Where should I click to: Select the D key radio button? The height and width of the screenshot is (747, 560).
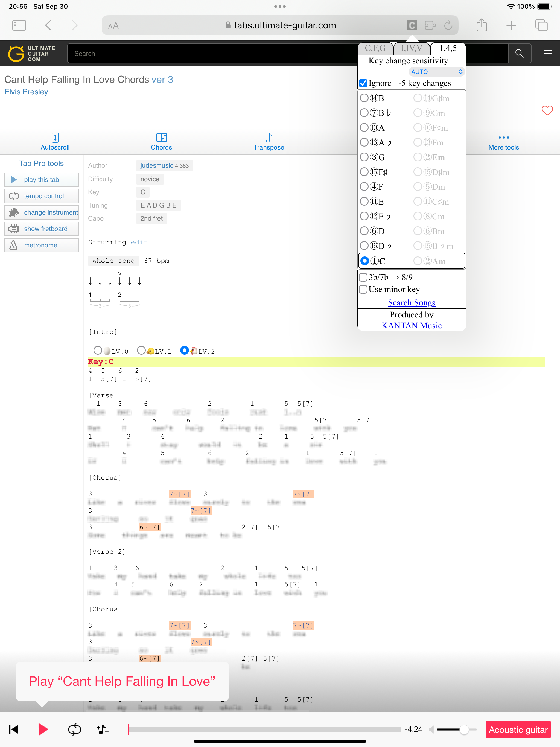click(x=364, y=231)
